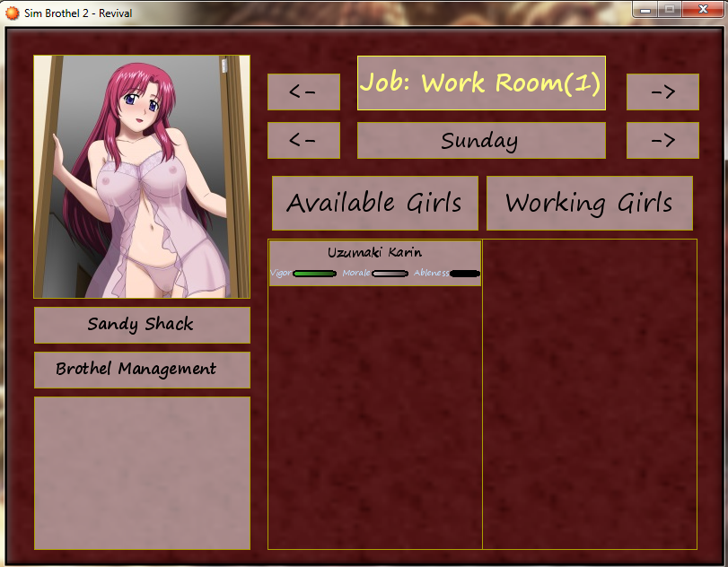Click the Sandy Shack building name button
The height and width of the screenshot is (567, 728).
pos(142,326)
